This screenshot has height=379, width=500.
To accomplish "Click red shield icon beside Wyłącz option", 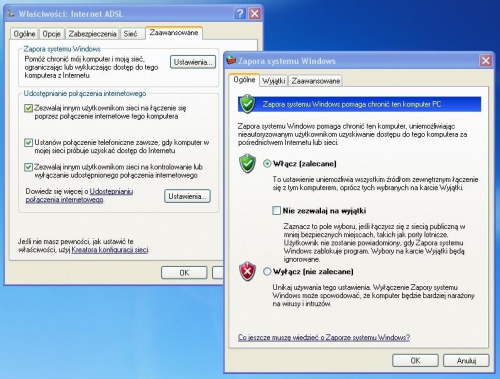I will [x=247, y=271].
